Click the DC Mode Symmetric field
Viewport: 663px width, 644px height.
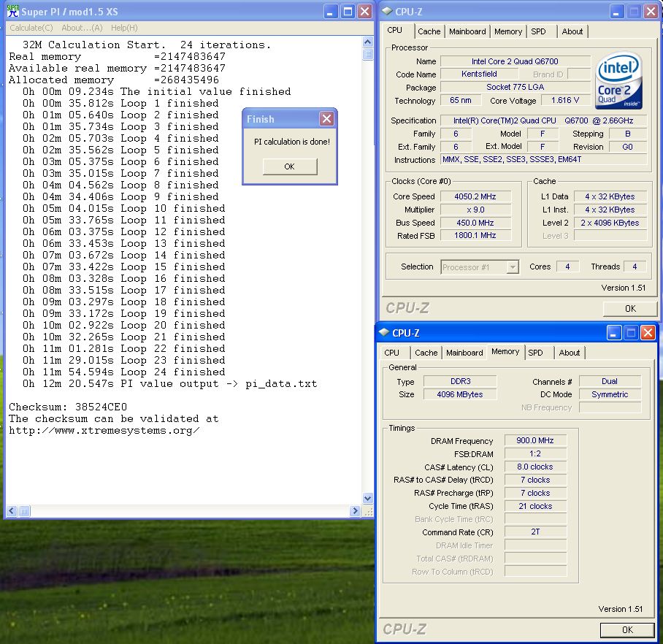coord(610,394)
